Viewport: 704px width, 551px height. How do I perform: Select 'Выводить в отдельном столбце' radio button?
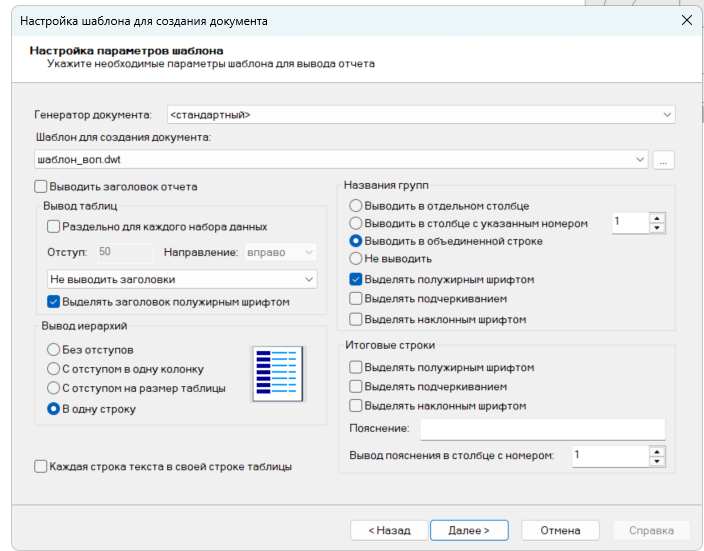(x=356, y=205)
